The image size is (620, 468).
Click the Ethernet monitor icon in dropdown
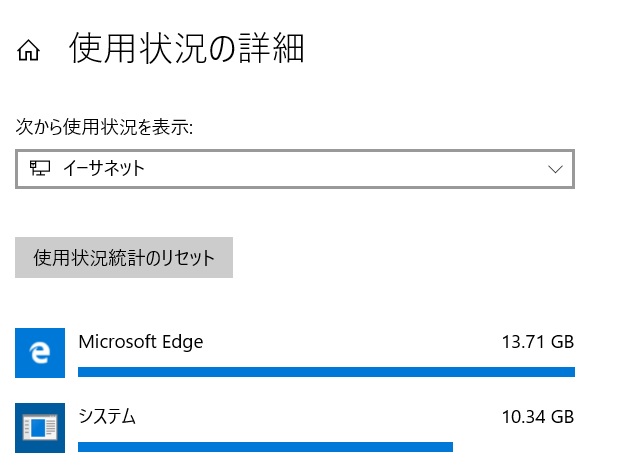(40, 168)
